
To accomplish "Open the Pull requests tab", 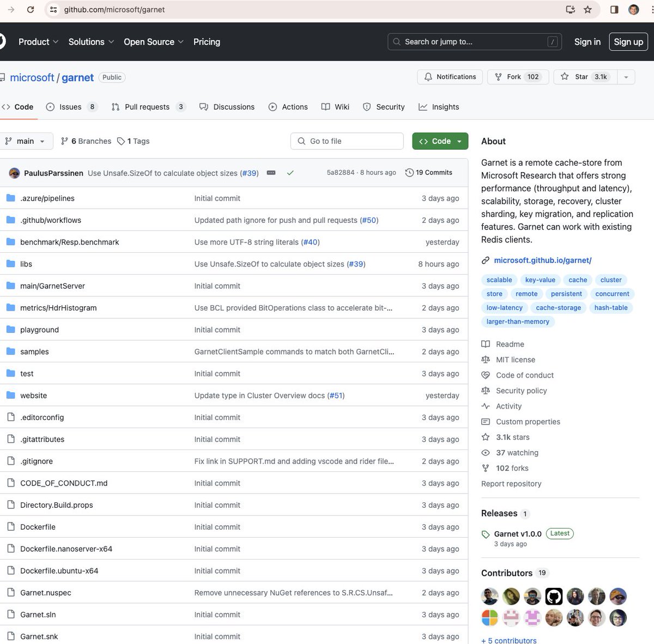I will pyautogui.click(x=149, y=107).
